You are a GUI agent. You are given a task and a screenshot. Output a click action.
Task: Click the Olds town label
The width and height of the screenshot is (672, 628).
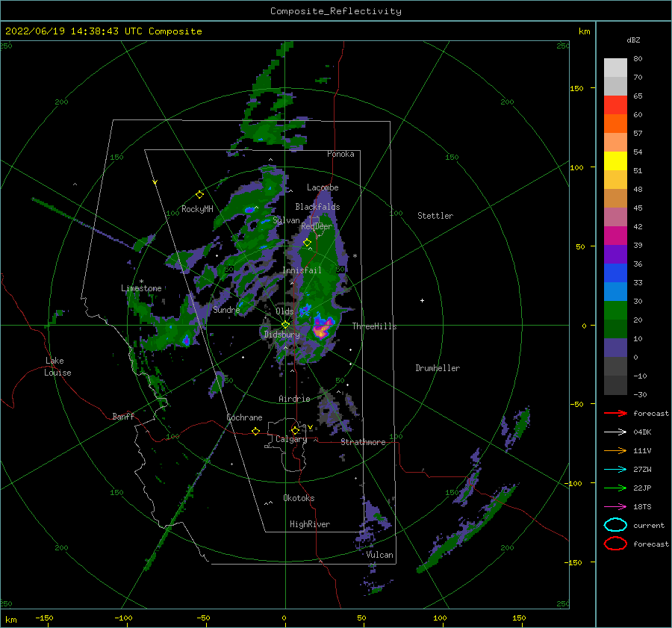(x=284, y=311)
